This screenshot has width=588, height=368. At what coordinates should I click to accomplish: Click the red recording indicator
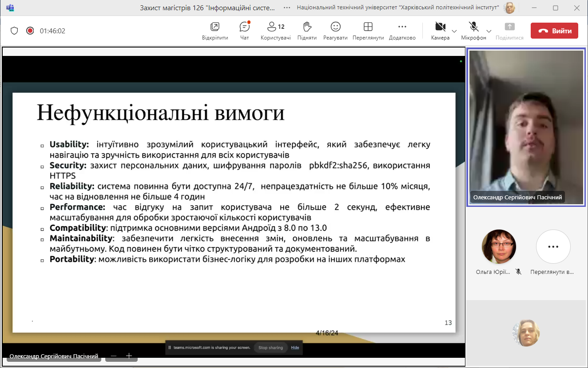30,31
